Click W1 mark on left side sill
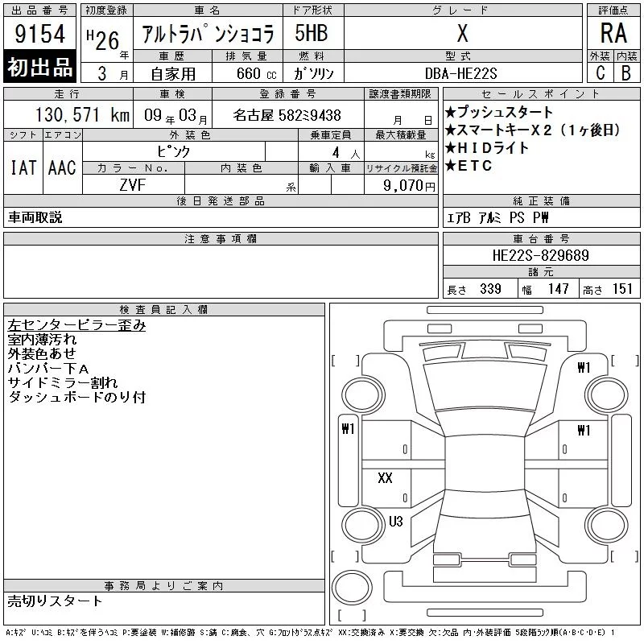Screen dimensions: 644x644 pos(348,429)
